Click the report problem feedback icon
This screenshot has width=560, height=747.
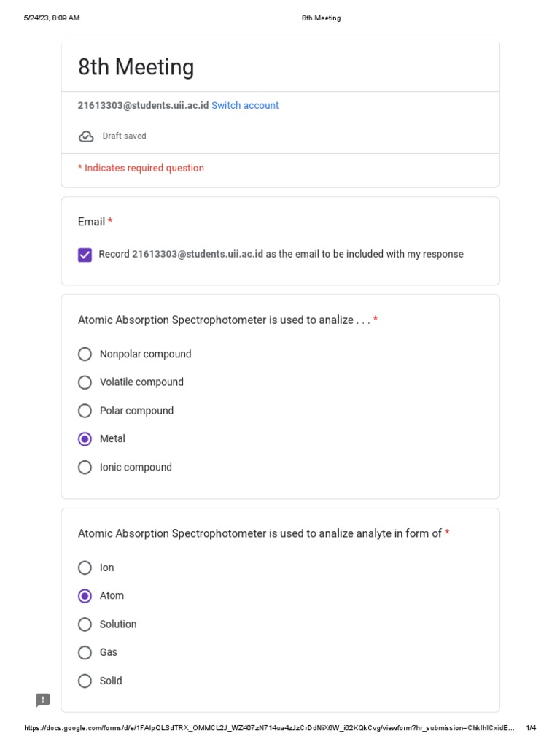pyautogui.click(x=43, y=700)
